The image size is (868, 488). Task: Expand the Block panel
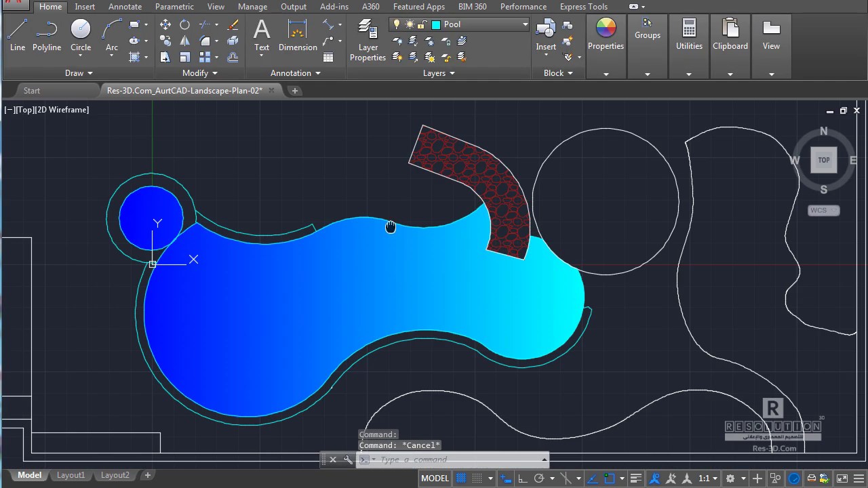[558, 73]
